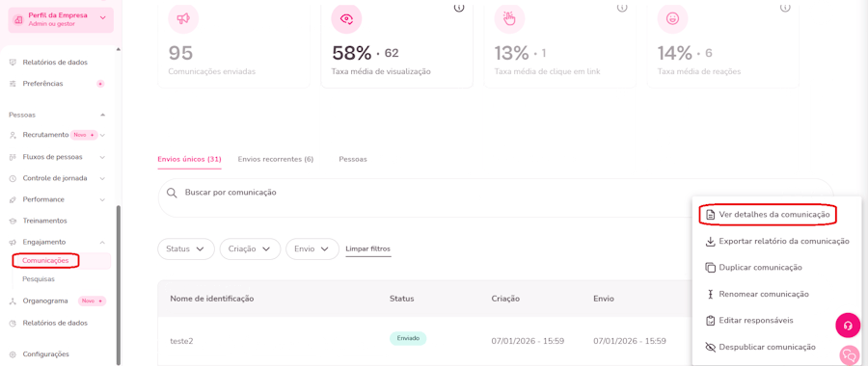Click the Performance rocket icon
Screen dimensions: 868x366
tap(13, 199)
